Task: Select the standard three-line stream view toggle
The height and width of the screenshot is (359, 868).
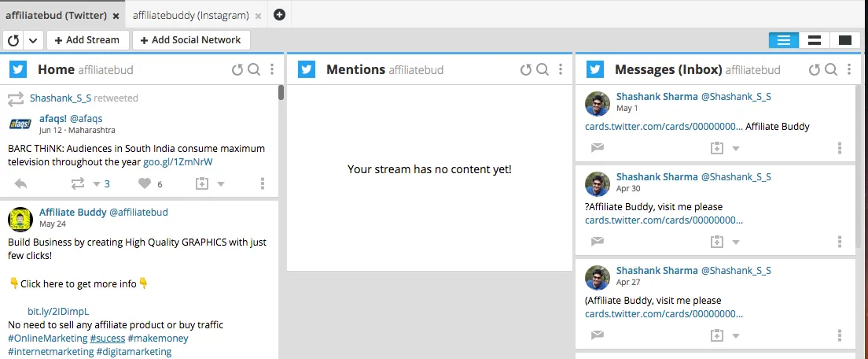Action: [783, 40]
